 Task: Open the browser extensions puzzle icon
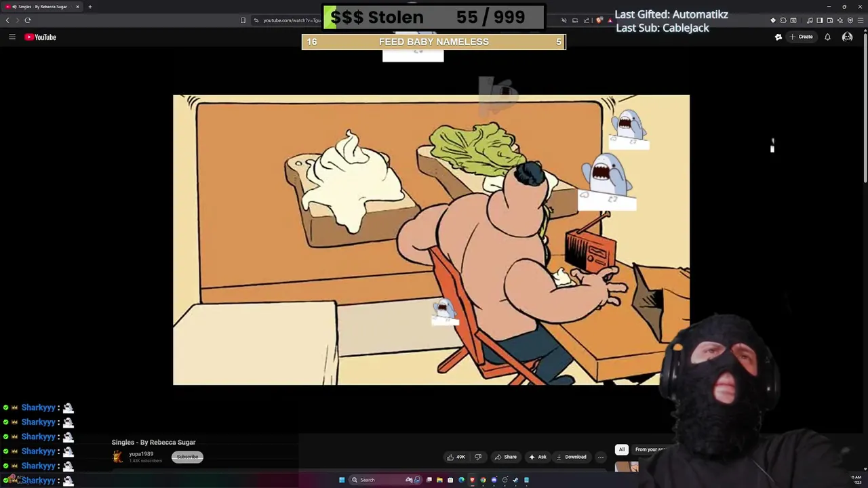pyautogui.click(x=783, y=20)
